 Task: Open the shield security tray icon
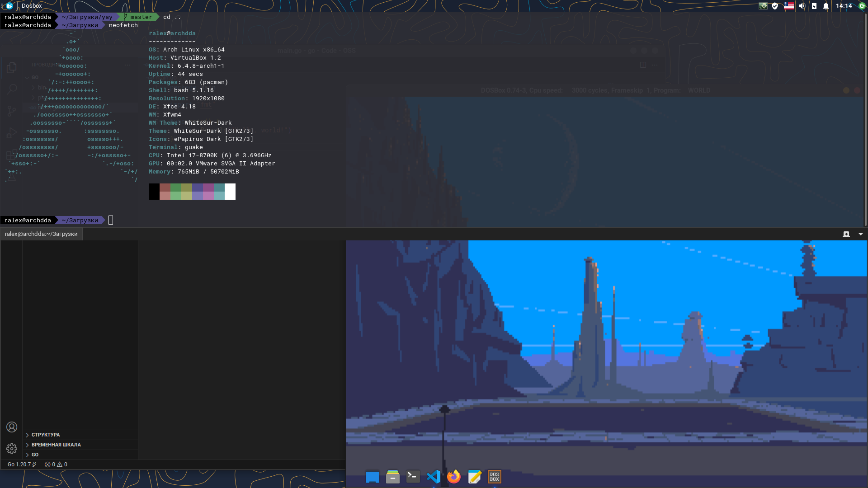[775, 6]
